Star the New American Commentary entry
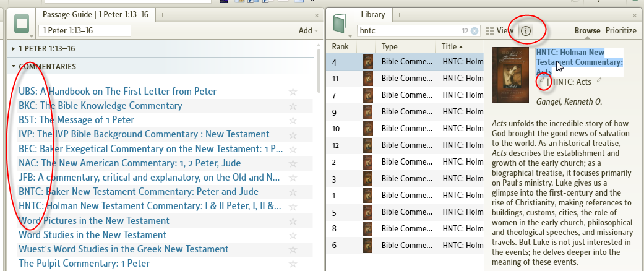 293,163
